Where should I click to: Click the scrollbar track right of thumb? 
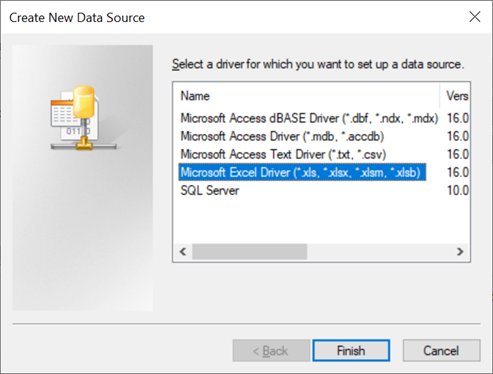(x=379, y=252)
